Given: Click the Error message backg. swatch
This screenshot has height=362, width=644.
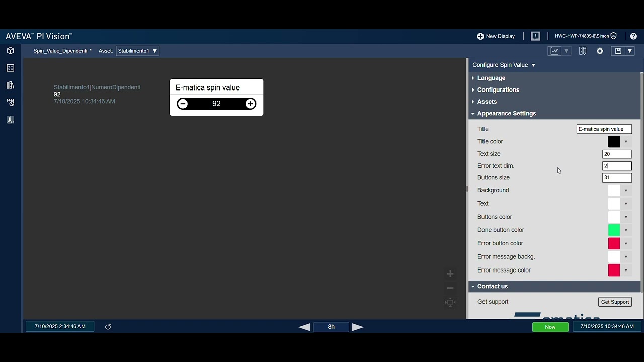Looking at the screenshot, I should pos(614,256).
